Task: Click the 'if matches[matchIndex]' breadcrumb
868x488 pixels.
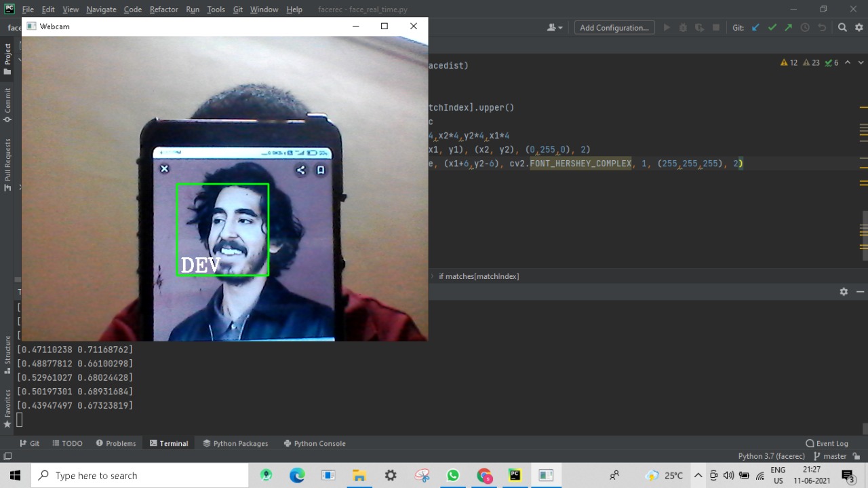Action: (x=479, y=276)
